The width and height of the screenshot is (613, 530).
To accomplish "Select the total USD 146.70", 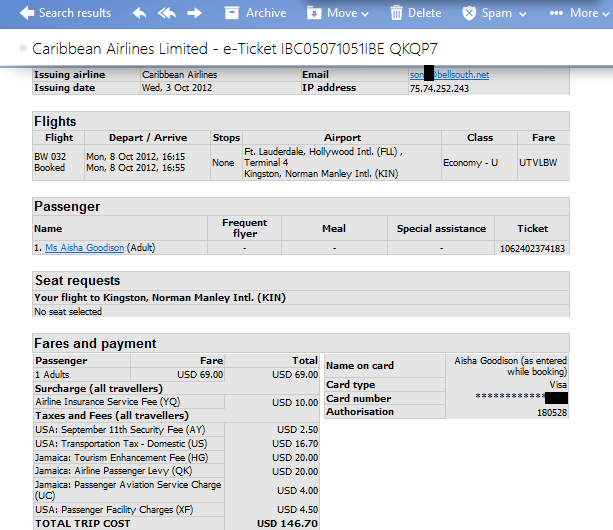I will coord(287,524).
